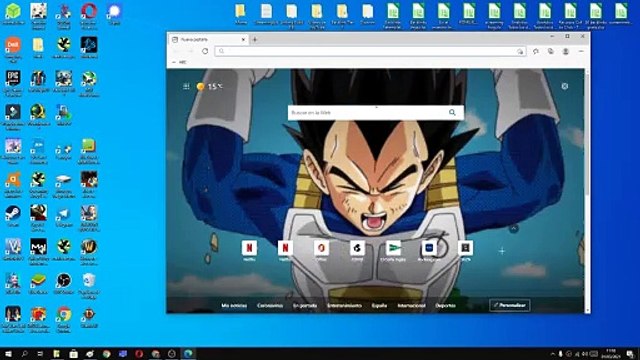Open the Entretenimiento news tab
This screenshot has width=640, height=360.
[344, 305]
